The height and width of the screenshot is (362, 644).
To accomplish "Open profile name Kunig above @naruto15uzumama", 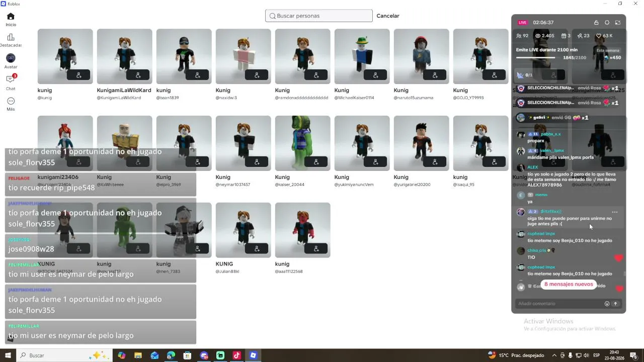I will [401, 90].
